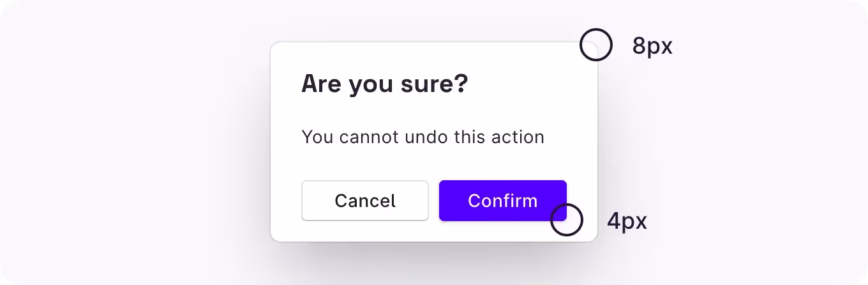Click the "Are you sure?" heading
This screenshot has height=285, width=868.
(384, 84)
